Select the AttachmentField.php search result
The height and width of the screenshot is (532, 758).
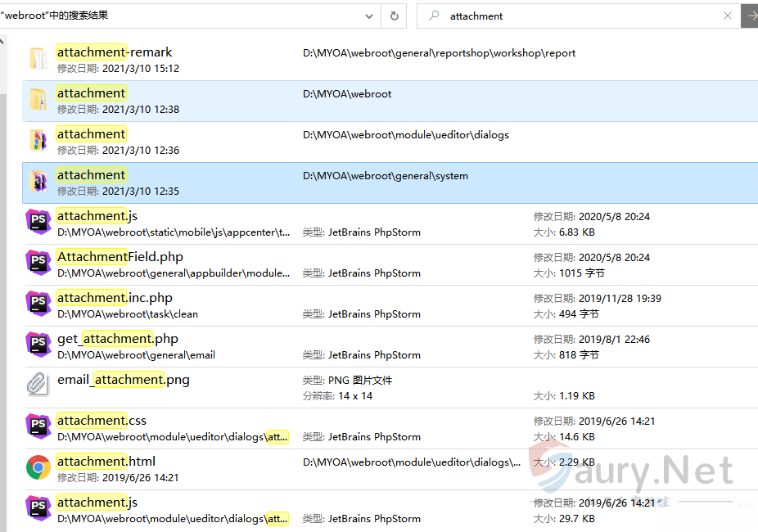point(120,256)
